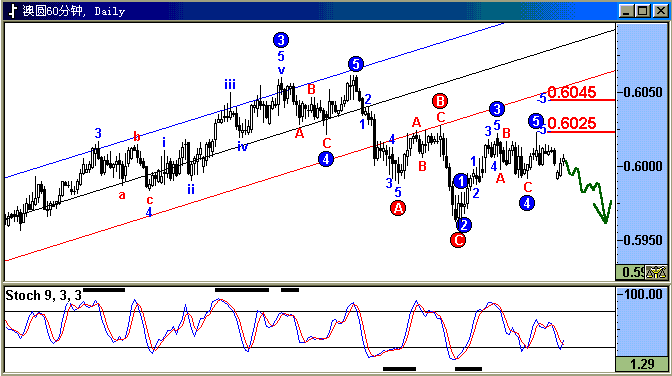Click the red circled A wave marker

(x=398, y=208)
